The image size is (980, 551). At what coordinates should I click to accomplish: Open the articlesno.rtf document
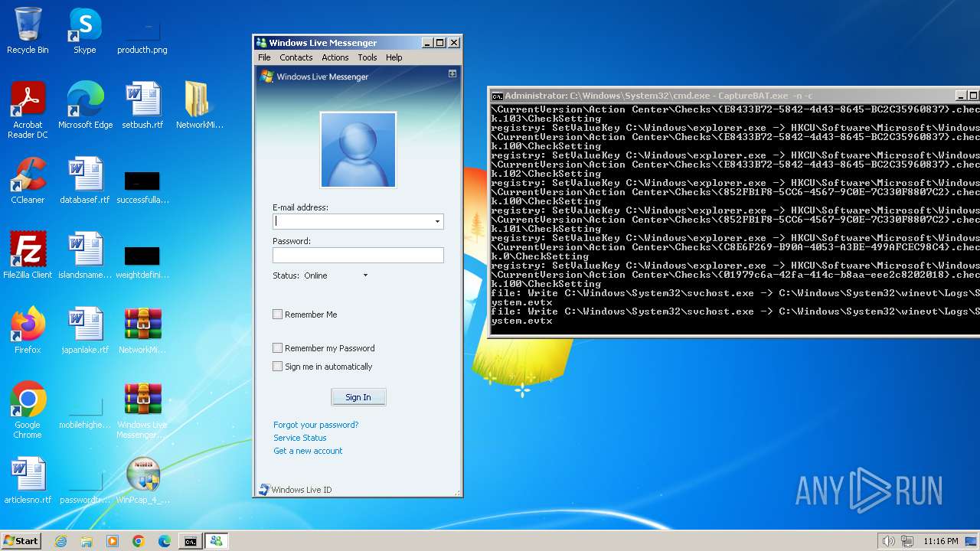[28, 481]
